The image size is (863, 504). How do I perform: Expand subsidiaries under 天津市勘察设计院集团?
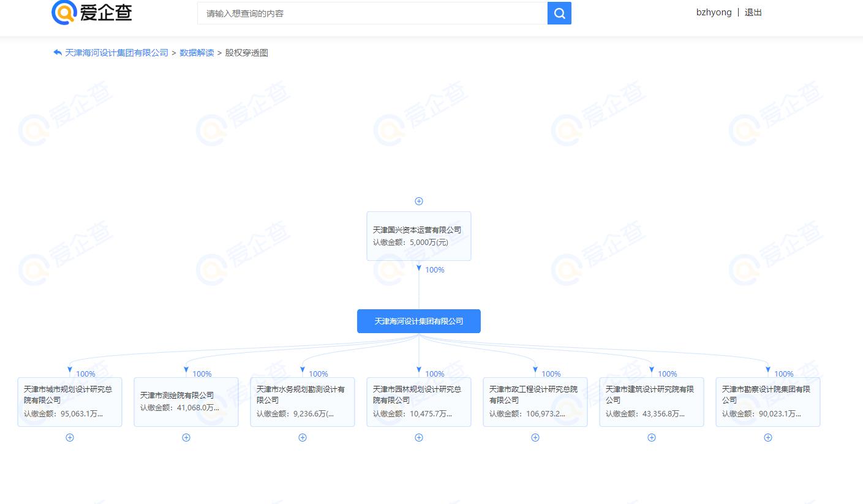(768, 437)
